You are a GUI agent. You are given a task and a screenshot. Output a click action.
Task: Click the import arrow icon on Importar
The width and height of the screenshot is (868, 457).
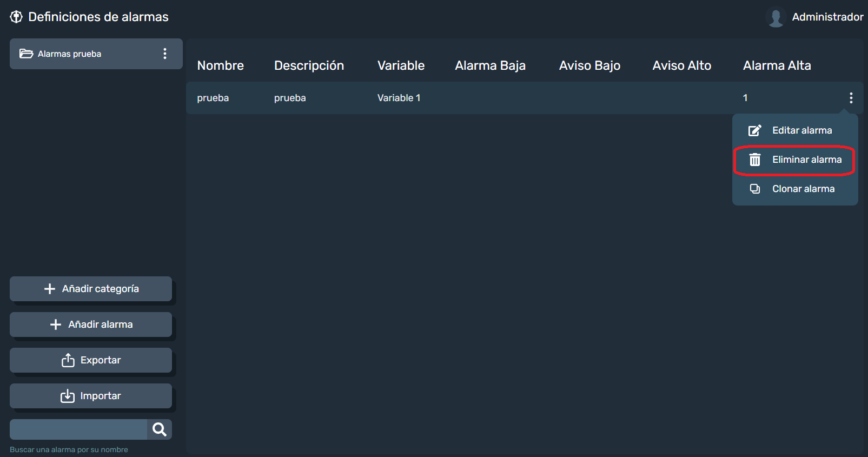tap(68, 396)
